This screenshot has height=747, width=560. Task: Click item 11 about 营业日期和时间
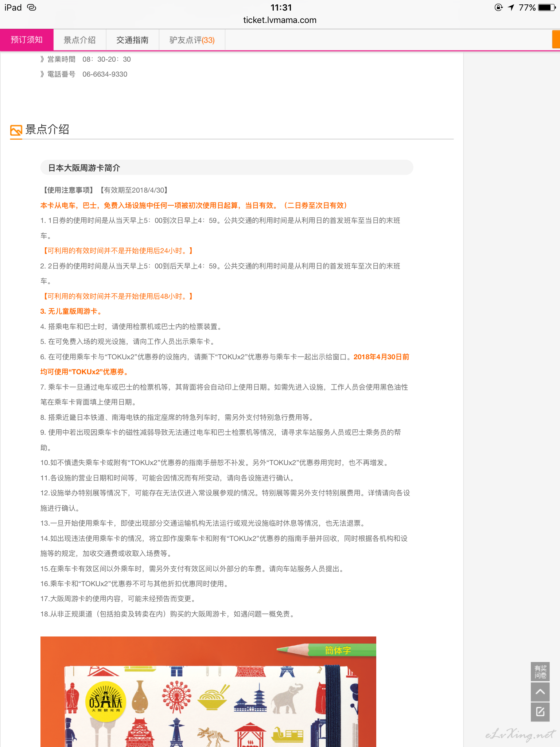pos(168,478)
